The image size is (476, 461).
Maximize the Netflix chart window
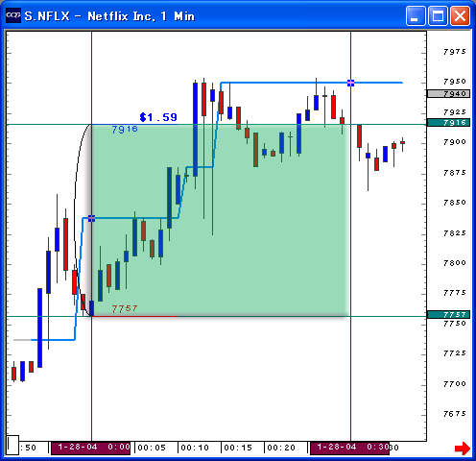click(x=438, y=15)
